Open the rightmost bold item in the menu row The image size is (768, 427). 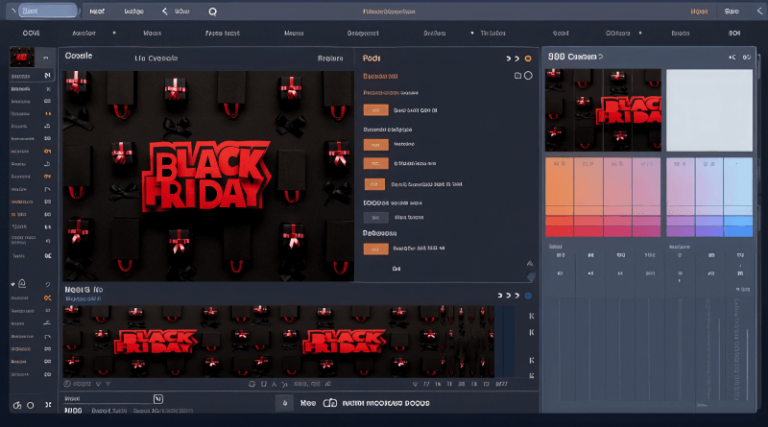734,33
